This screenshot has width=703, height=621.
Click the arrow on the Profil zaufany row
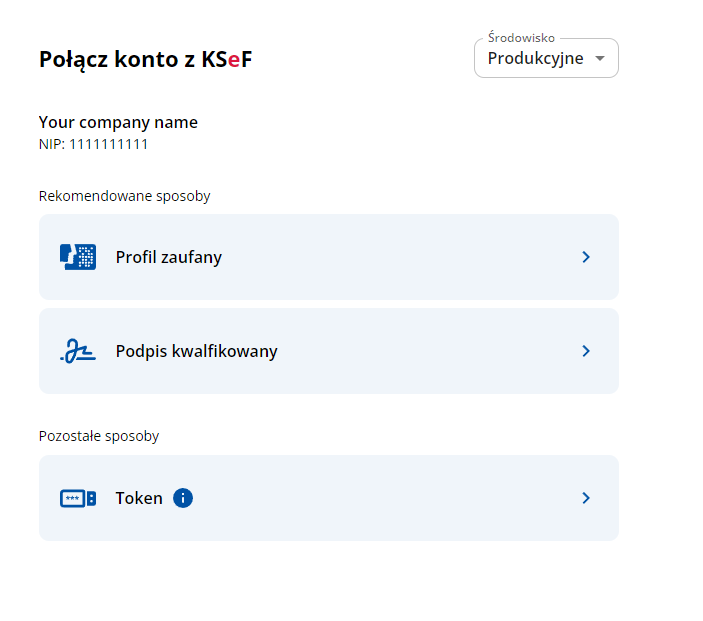586,257
